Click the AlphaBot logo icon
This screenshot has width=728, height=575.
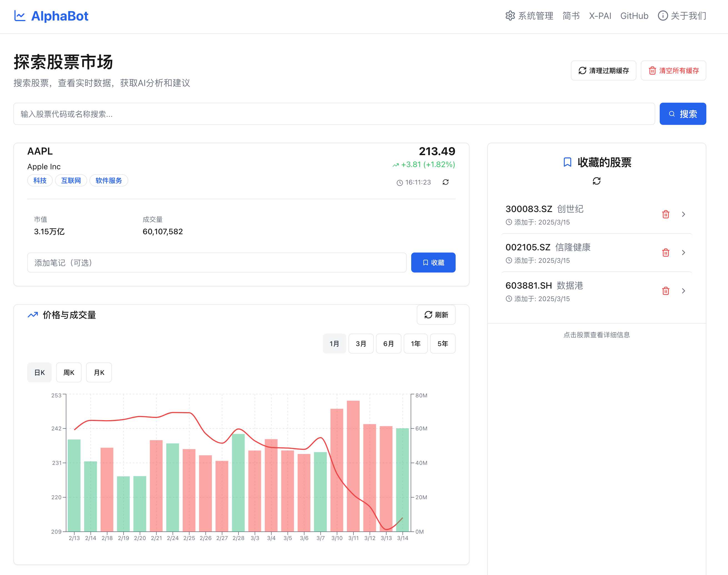click(x=20, y=16)
